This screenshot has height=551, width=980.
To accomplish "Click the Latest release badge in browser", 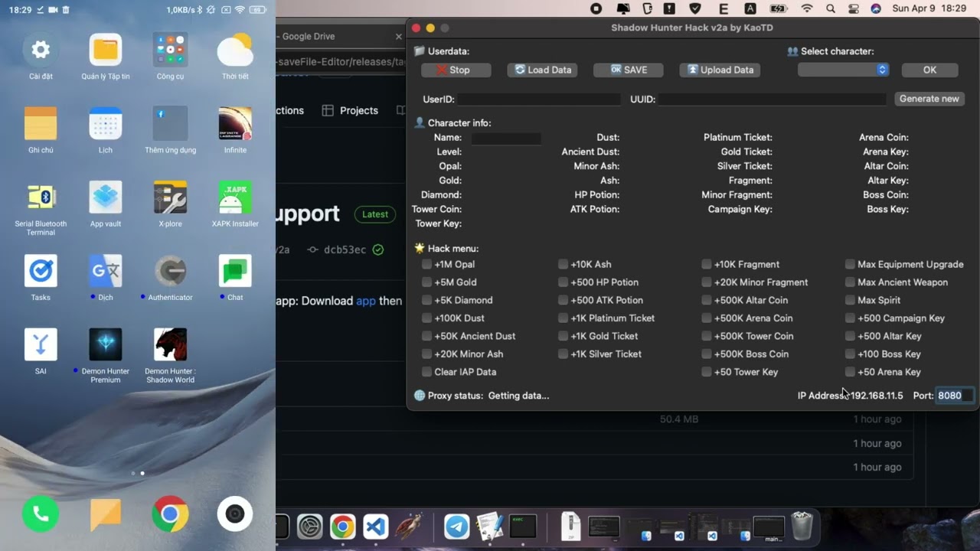I will (x=374, y=214).
